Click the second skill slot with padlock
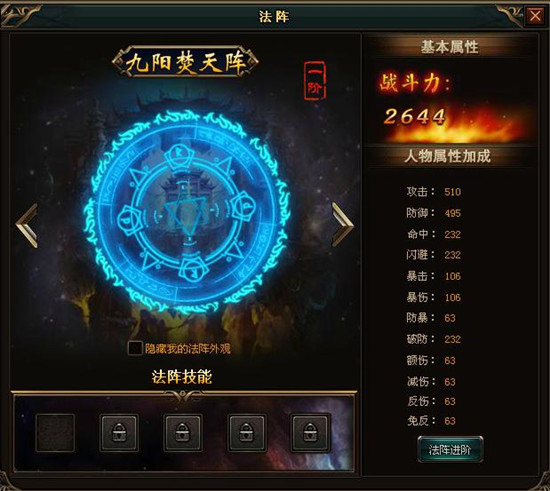The height and width of the screenshot is (491, 550). pos(119,433)
